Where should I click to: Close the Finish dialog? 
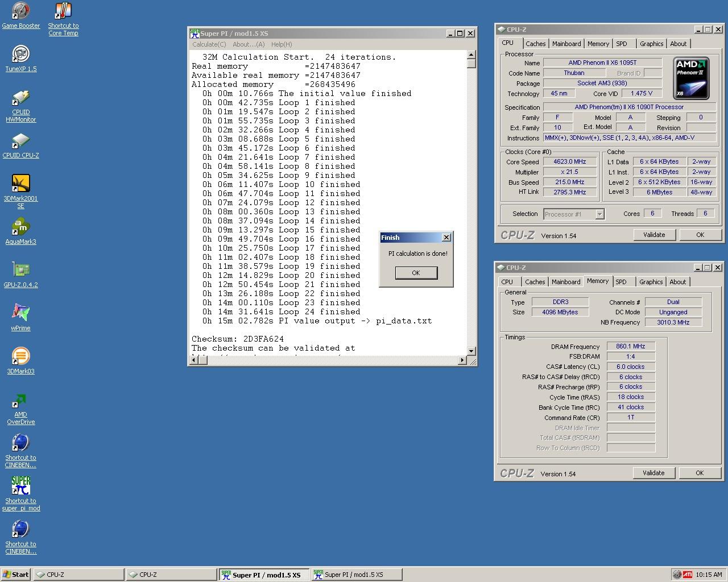pos(446,237)
